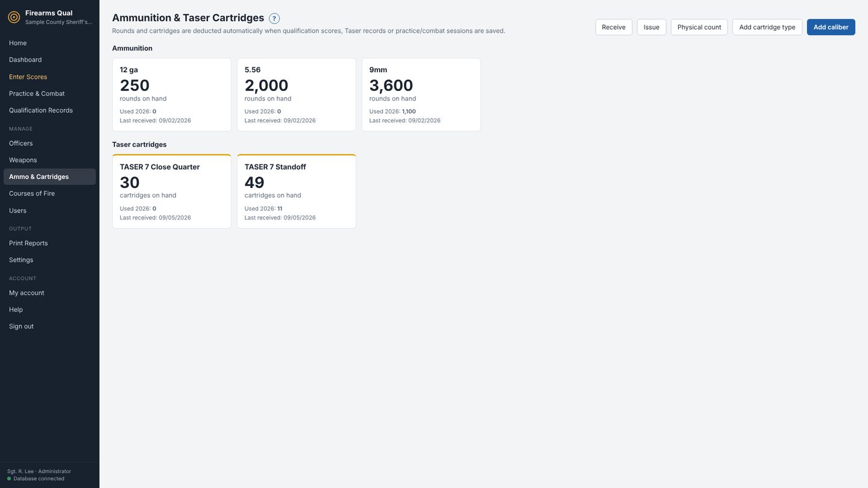The image size is (868, 488).
Task: Click the 30 cartridges on hand value
Action: click(x=130, y=183)
